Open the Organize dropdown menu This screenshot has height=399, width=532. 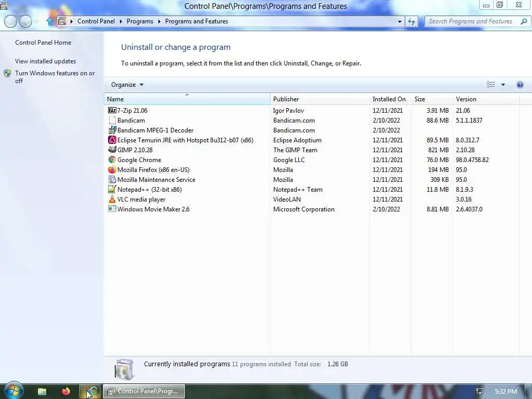coord(127,85)
